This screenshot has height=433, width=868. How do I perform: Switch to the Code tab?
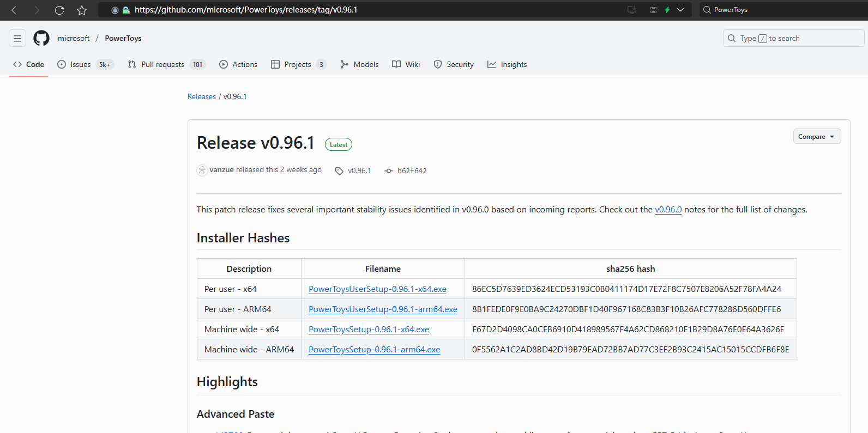point(29,64)
